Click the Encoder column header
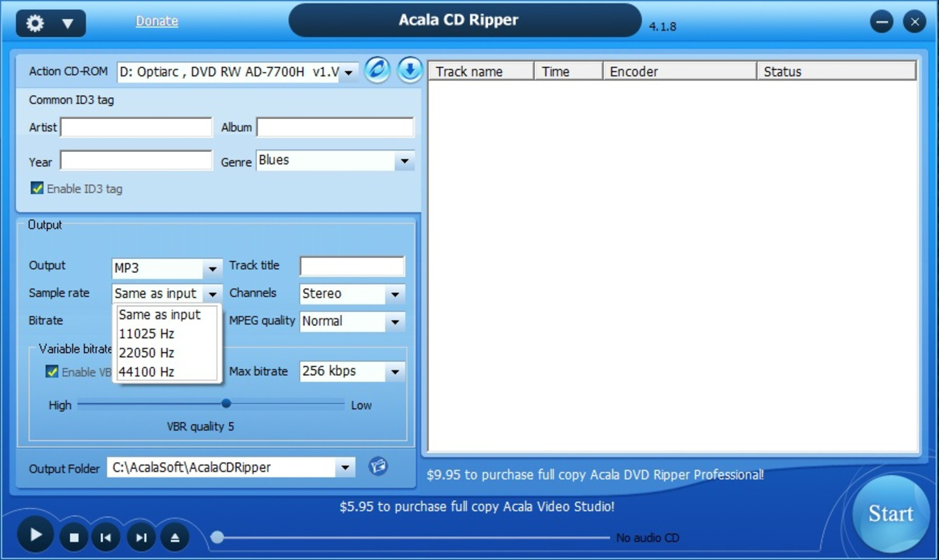This screenshot has height=560, width=939. 680,71
